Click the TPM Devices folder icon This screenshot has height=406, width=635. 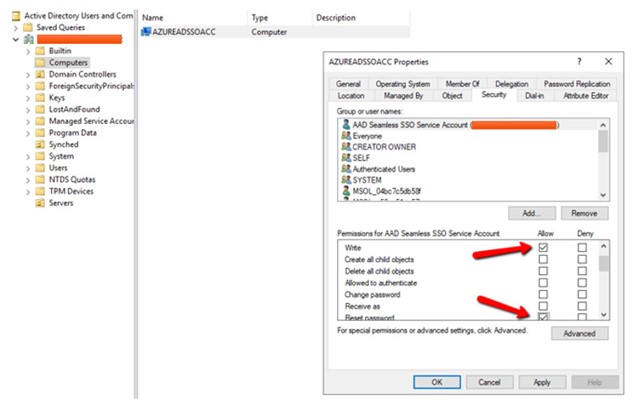tap(40, 191)
